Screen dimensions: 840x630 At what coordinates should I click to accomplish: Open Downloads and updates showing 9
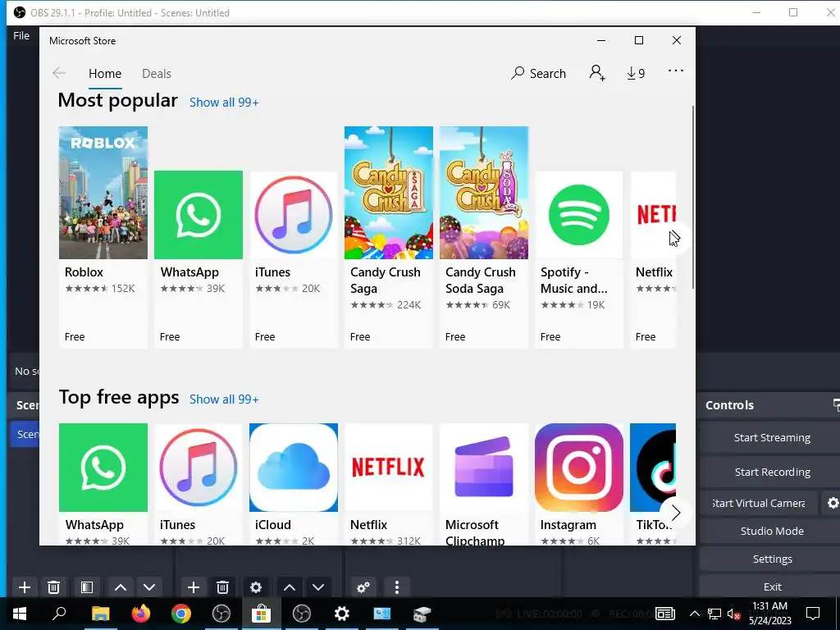tap(636, 73)
